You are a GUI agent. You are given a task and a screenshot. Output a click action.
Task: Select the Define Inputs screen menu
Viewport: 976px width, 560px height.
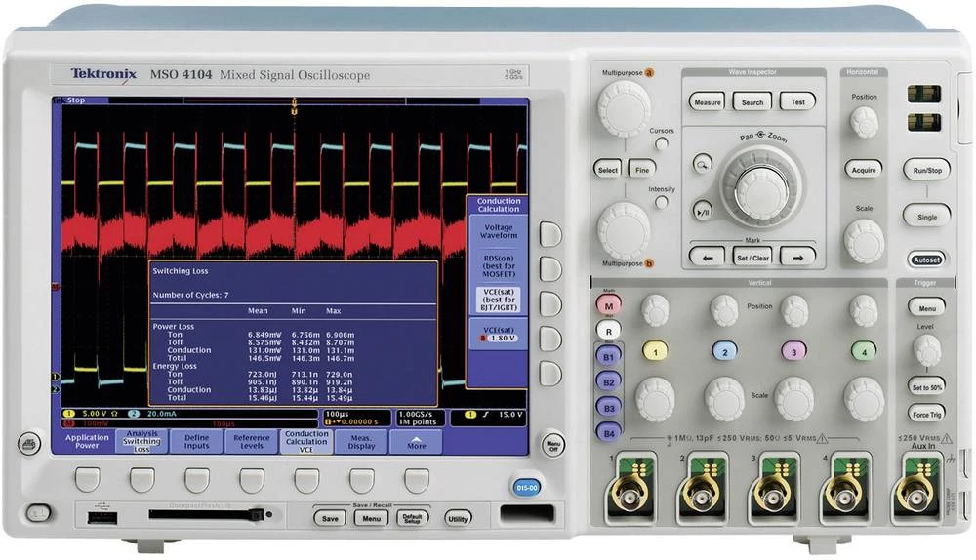coord(197,442)
